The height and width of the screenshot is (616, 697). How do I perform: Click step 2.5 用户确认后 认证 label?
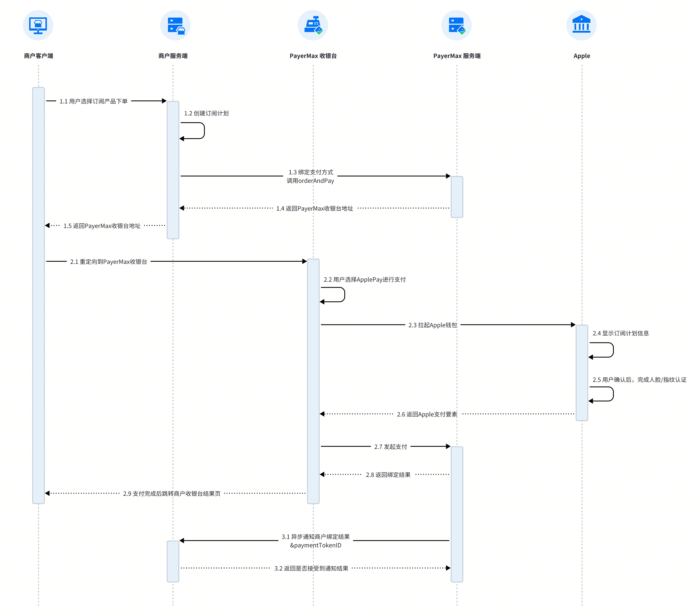pos(639,379)
